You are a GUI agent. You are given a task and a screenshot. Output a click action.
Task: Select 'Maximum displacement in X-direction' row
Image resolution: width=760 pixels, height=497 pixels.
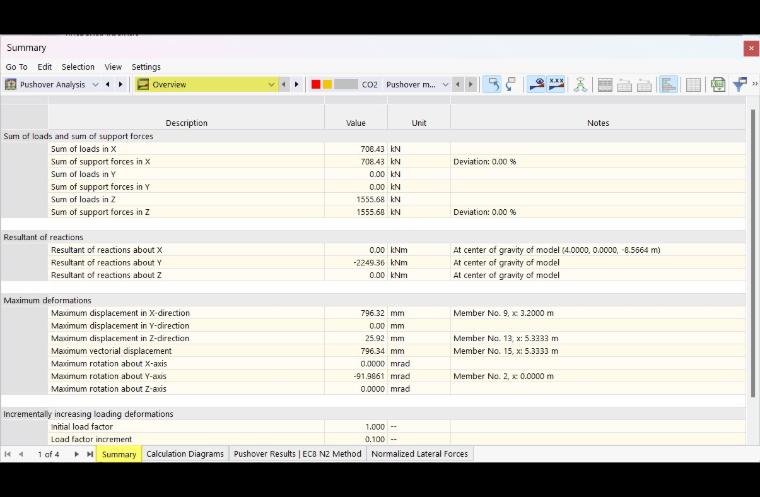pyautogui.click(x=373, y=313)
